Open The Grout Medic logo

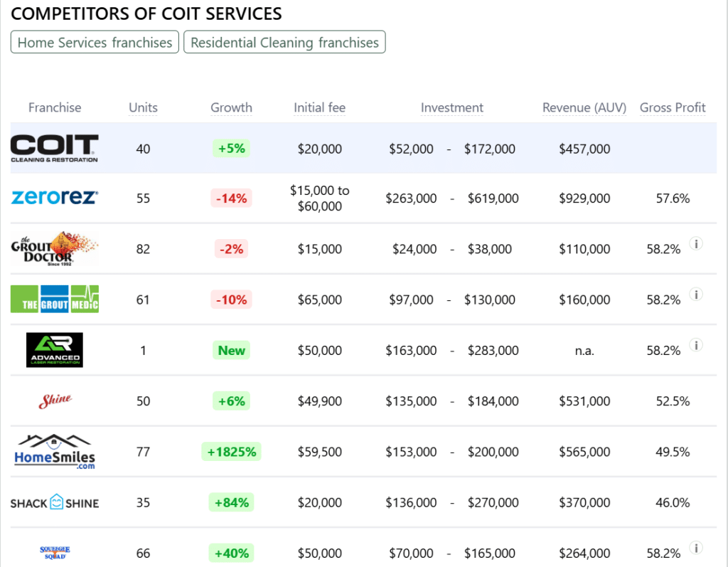(x=54, y=299)
